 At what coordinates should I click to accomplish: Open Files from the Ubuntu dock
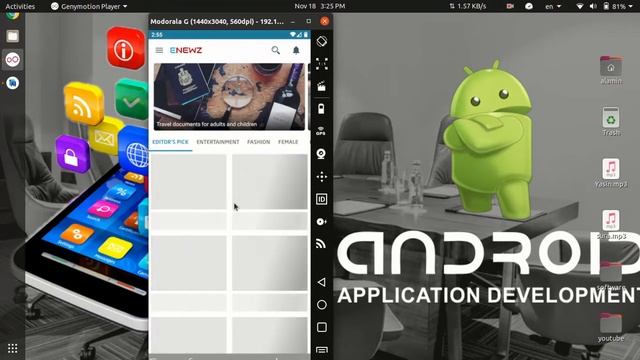pyautogui.click(x=12, y=36)
